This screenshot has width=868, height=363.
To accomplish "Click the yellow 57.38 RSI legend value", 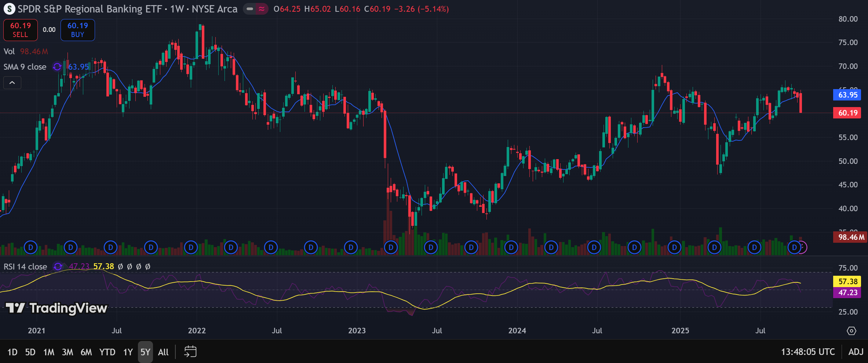I will [103, 267].
